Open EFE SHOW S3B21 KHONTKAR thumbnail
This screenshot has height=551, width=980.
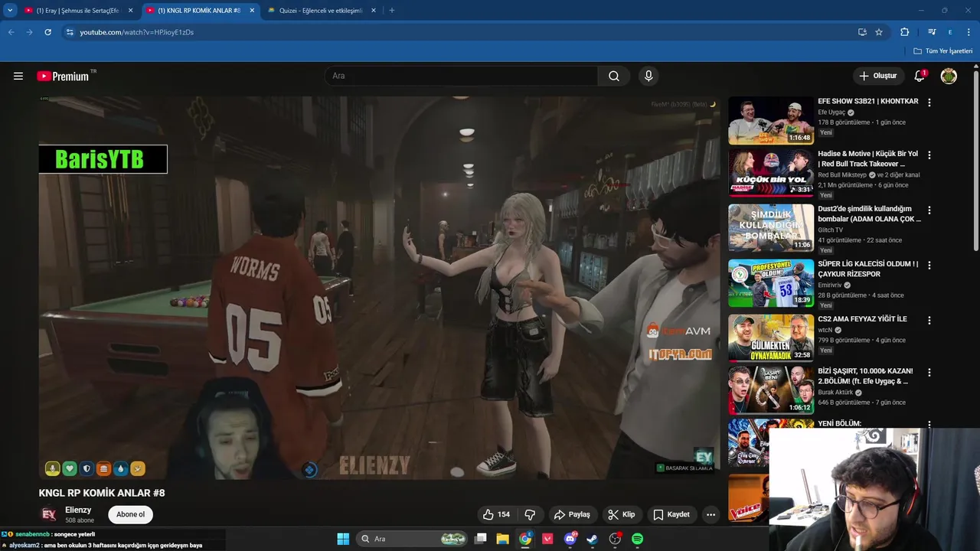pyautogui.click(x=771, y=120)
